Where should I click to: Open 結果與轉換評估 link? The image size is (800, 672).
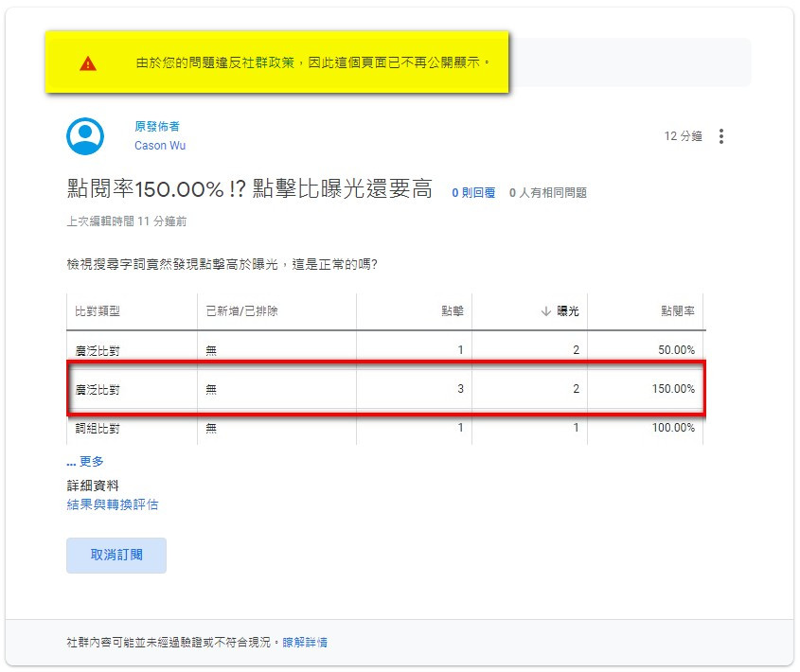[x=113, y=504]
